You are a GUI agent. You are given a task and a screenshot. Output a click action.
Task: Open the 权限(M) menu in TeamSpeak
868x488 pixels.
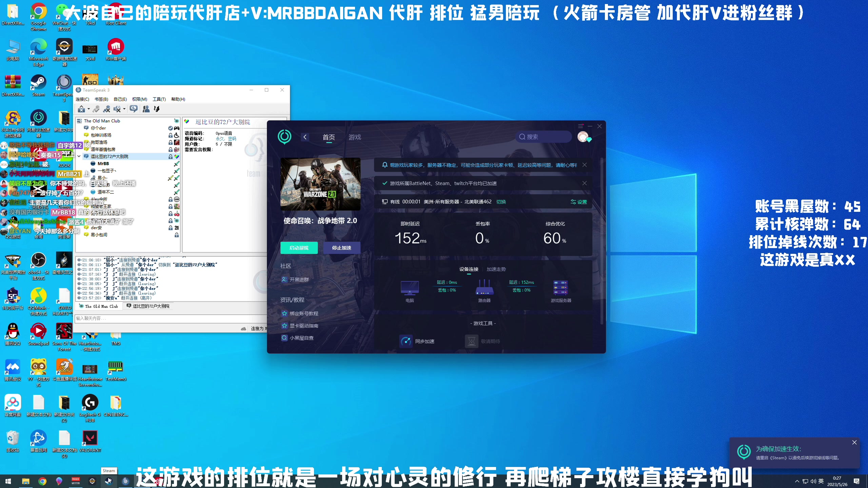click(140, 99)
